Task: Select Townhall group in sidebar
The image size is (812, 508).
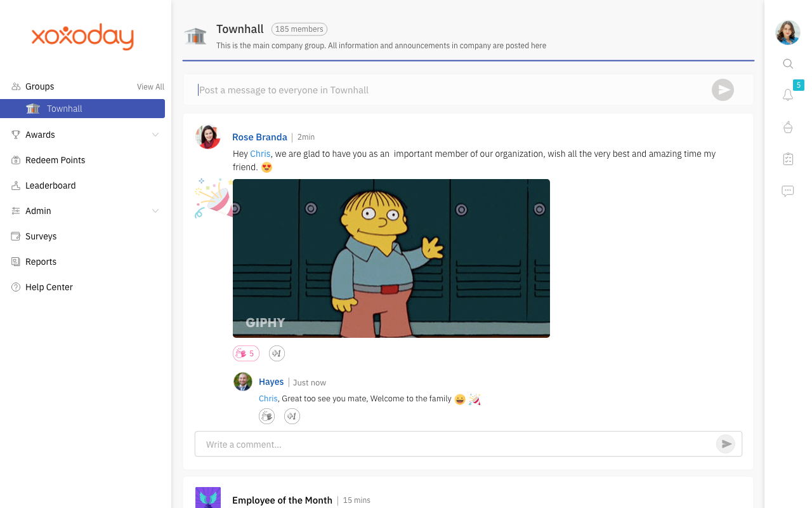Action: point(82,109)
